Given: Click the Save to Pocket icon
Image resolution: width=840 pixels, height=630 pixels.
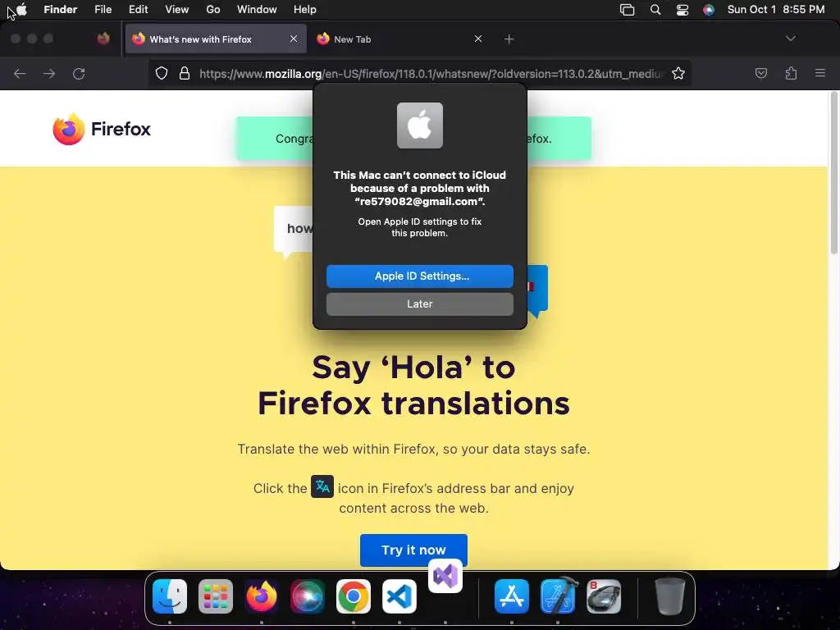Looking at the screenshot, I should pyautogui.click(x=760, y=73).
